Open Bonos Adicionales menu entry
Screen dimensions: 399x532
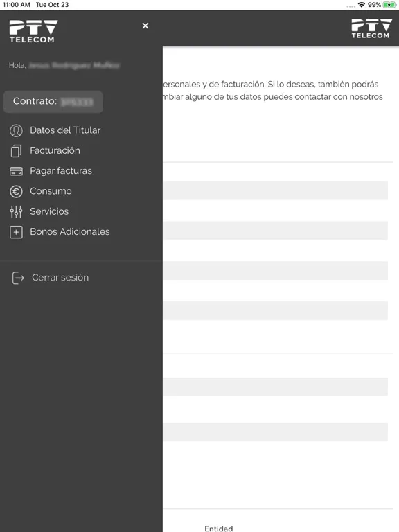pos(69,232)
